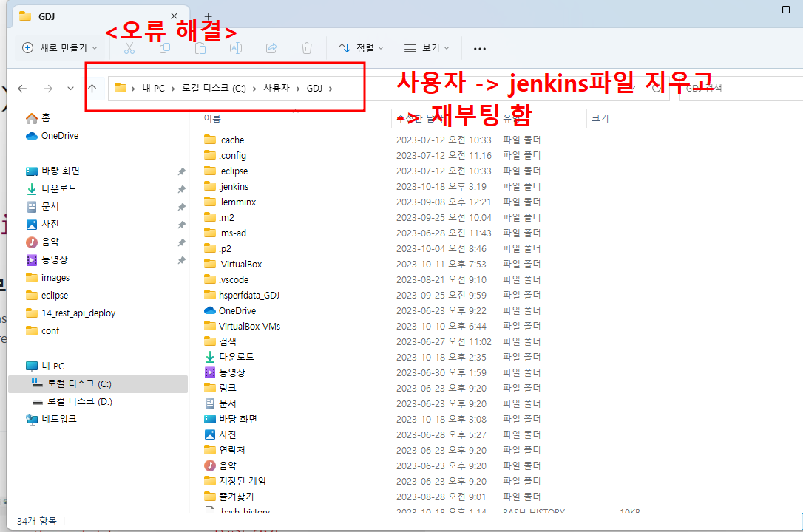
Task: Click the Delete trash can icon
Action: tap(307, 48)
